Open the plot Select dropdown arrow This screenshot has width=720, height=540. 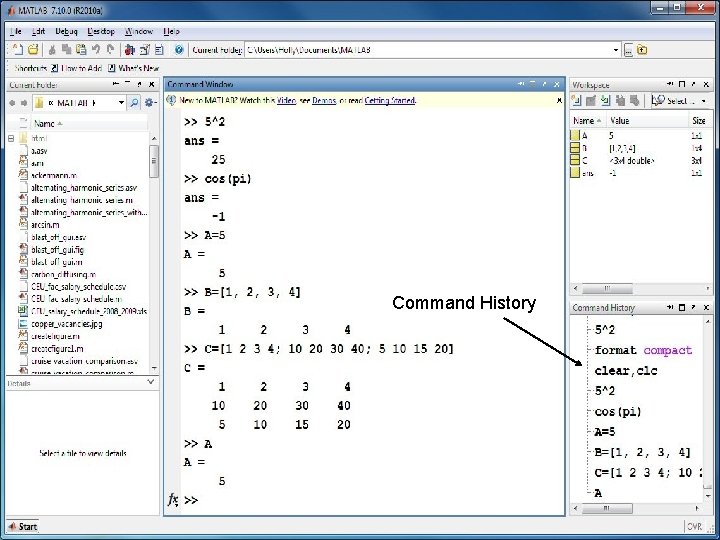click(x=703, y=101)
